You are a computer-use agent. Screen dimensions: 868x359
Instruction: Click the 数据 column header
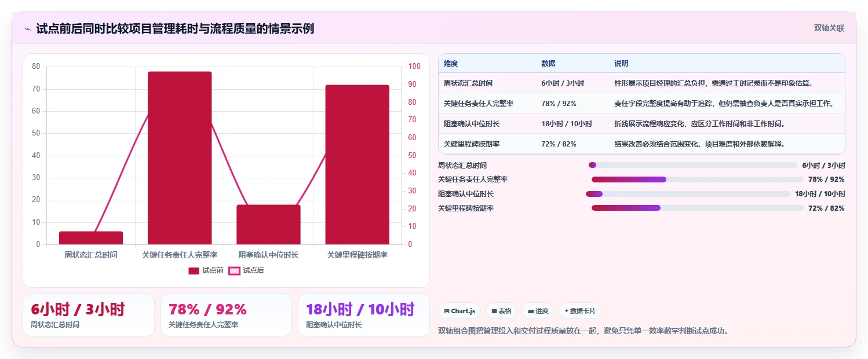click(572, 63)
